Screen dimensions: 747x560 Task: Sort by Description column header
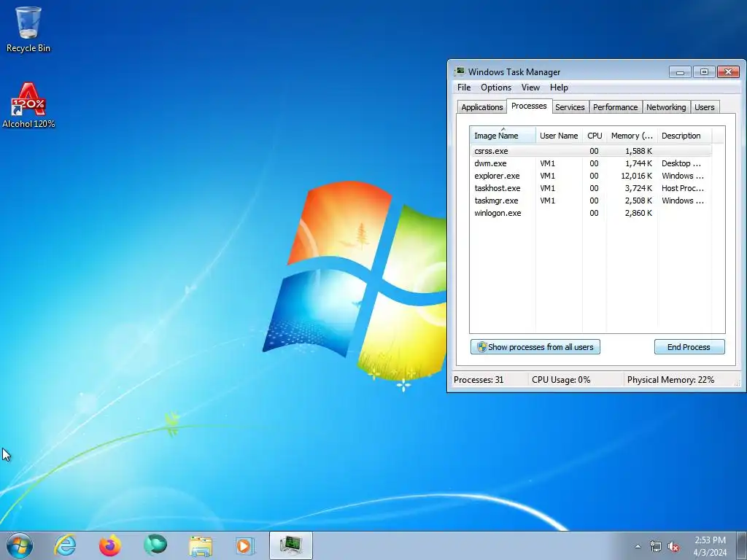[x=684, y=136]
